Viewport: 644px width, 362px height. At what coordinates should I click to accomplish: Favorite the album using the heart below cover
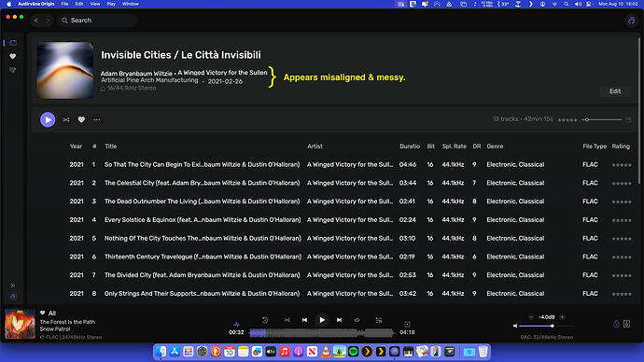point(81,119)
